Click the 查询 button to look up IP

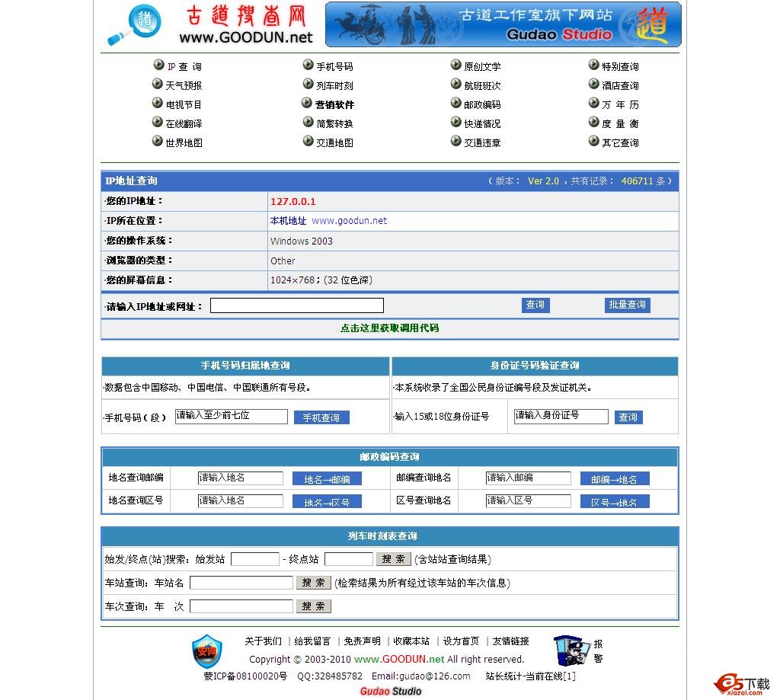click(x=535, y=305)
